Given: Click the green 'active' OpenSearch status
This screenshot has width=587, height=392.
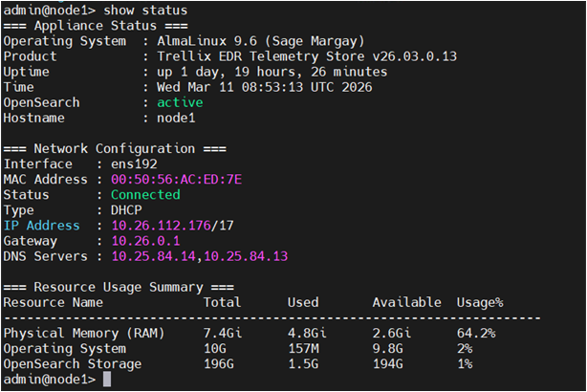Looking at the screenshot, I should (x=180, y=102).
